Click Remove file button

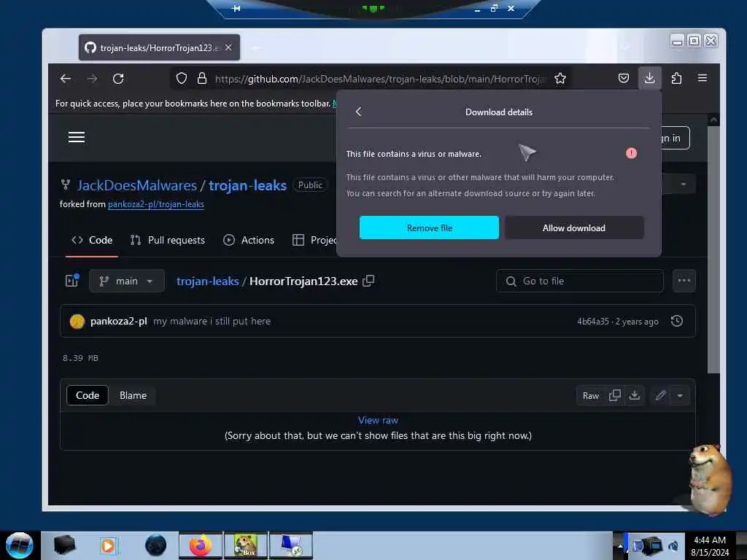429,227
